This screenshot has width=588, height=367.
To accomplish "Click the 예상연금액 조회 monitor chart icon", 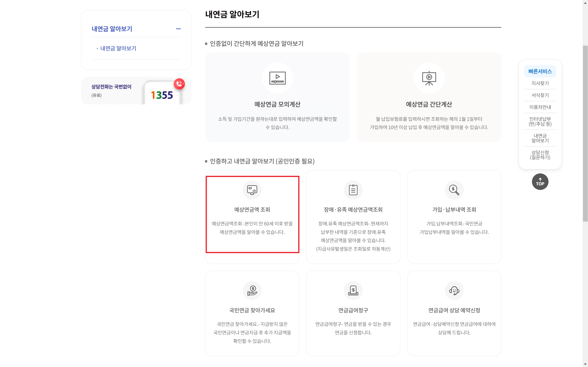I will pyautogui.click(x=252, y=190).
